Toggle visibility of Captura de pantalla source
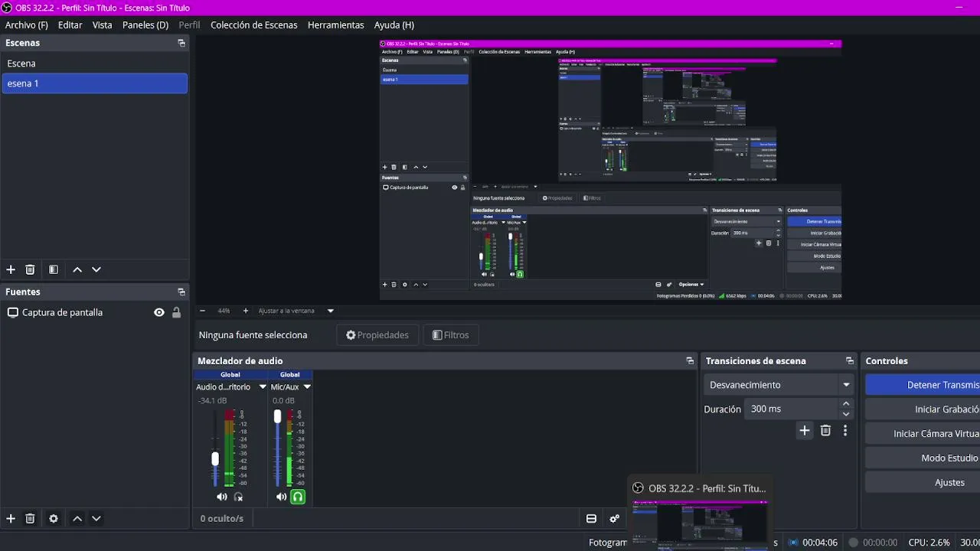 tap(159, 312)
